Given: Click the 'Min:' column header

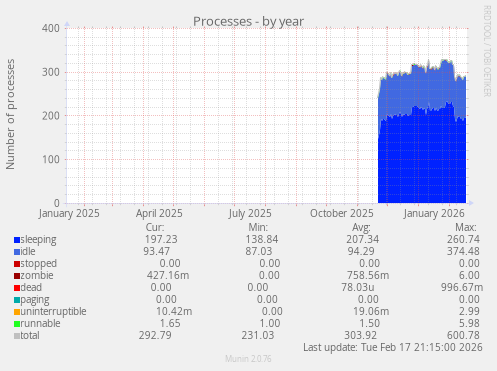Looking at the screenshot, I should 258,227.
